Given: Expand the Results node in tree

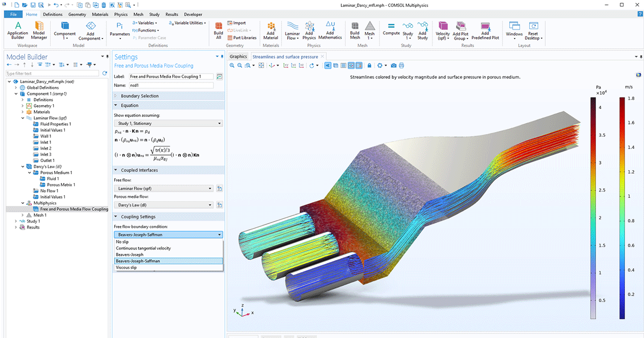Looking at the screenshot, I should click(16, 227).
